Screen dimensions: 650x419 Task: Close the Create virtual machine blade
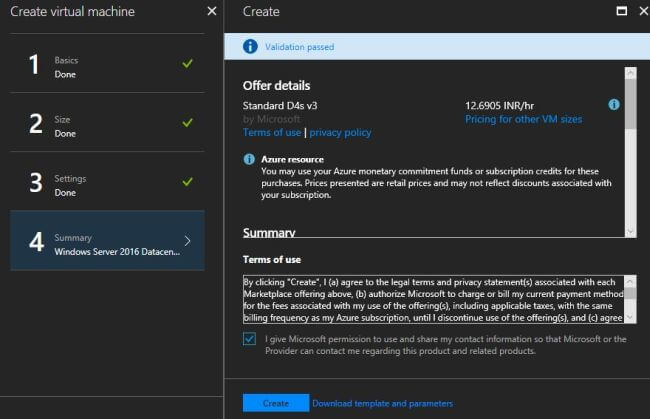pyautogui.click(x=211, y=11)
